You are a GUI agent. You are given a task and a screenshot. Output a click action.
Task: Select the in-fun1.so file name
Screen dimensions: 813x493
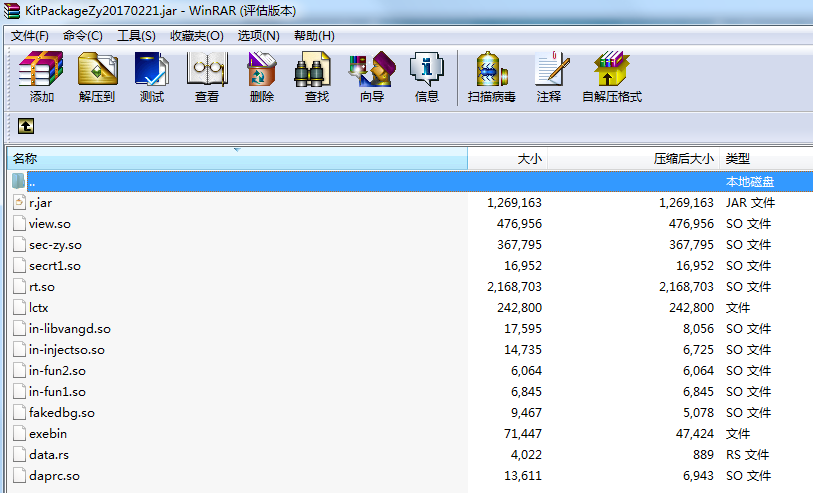pos(57,391)
